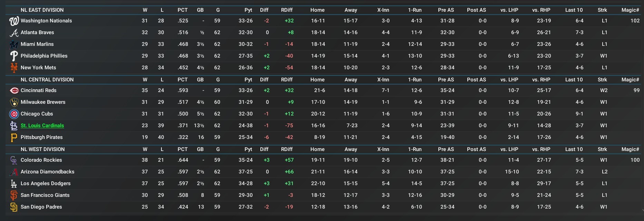Image resolution: width=644 pixels, height=221 pixels.
Task: Click the San Diego Padres logo icon
Action: [x=14, y=207]
